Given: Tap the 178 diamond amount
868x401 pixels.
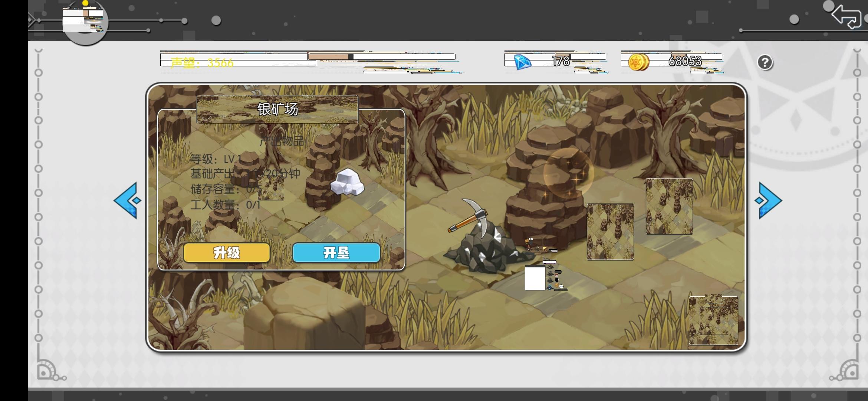Looking at the screenshot, I should (x=561, y=61).
